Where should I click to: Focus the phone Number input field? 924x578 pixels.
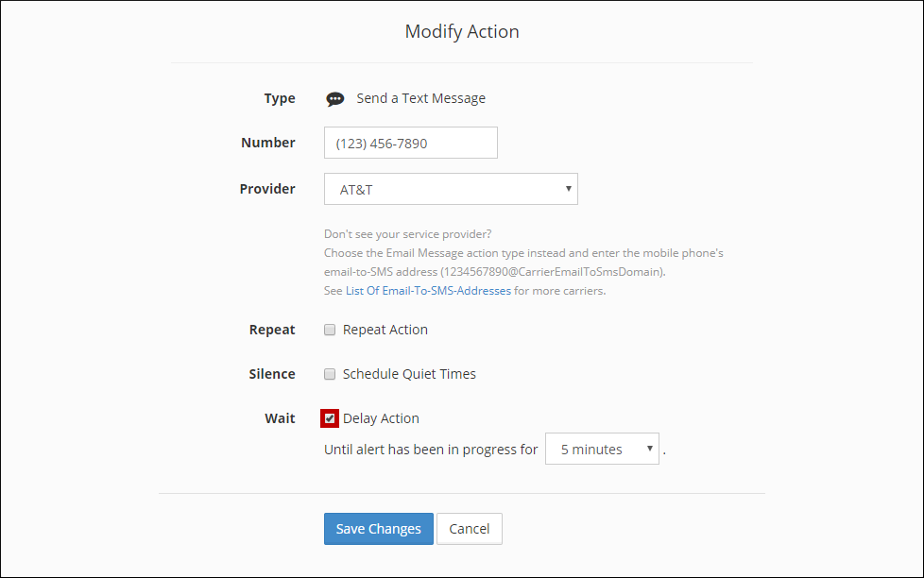click(x=410, y=144)
